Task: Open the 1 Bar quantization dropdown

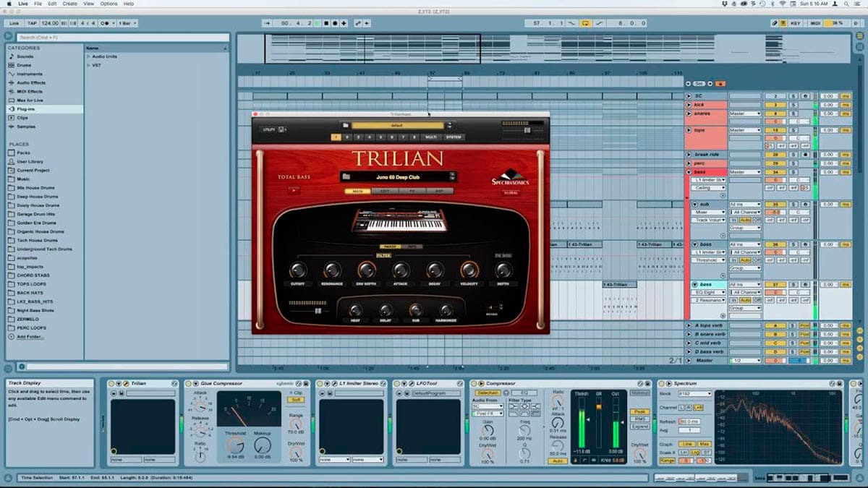Action: pos(127,23)
